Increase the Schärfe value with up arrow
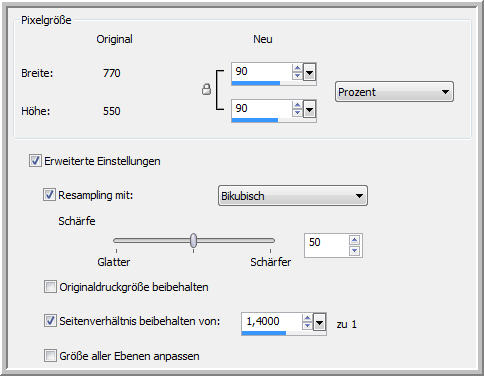This screenshot has height=376, width=484. coord(355,240)
